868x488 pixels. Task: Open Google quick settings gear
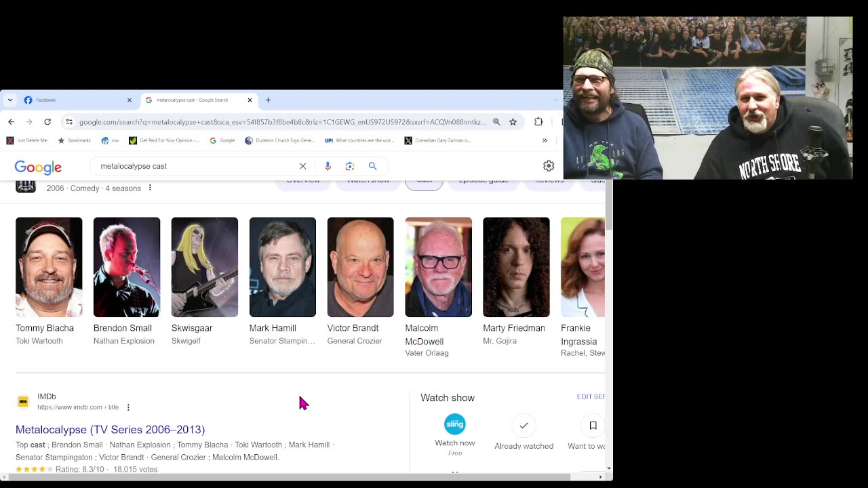coord(549,166)
